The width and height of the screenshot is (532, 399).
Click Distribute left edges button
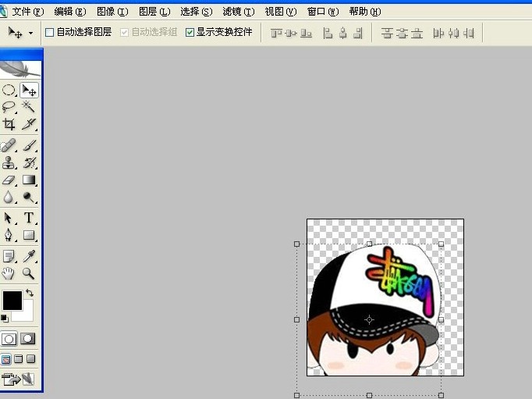click(438, 34)
